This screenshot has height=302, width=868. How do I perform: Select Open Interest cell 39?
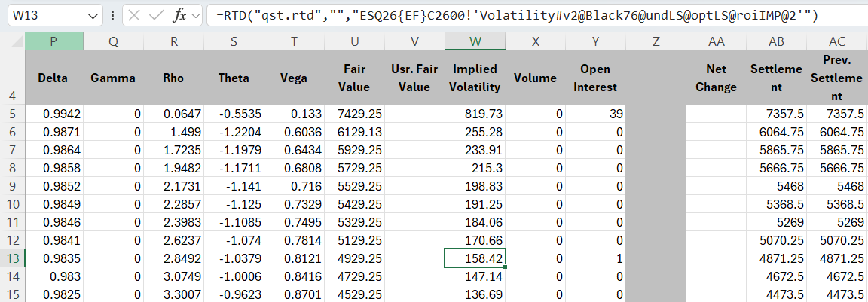596,114
